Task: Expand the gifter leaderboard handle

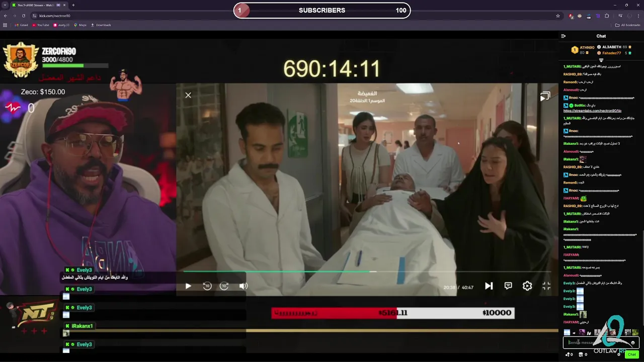Action: 601,60
